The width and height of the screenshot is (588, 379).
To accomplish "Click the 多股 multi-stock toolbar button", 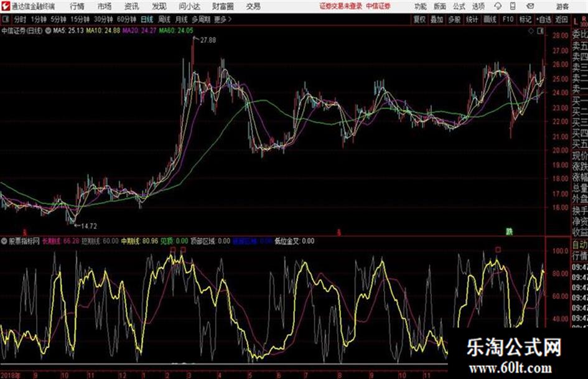I will (x=454, y=19).
